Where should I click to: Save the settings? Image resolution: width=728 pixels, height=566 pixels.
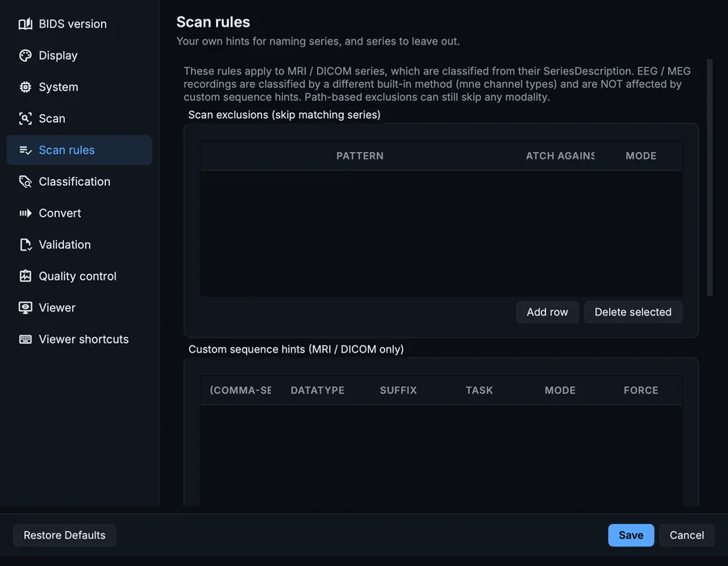click(x=631, y=535)
